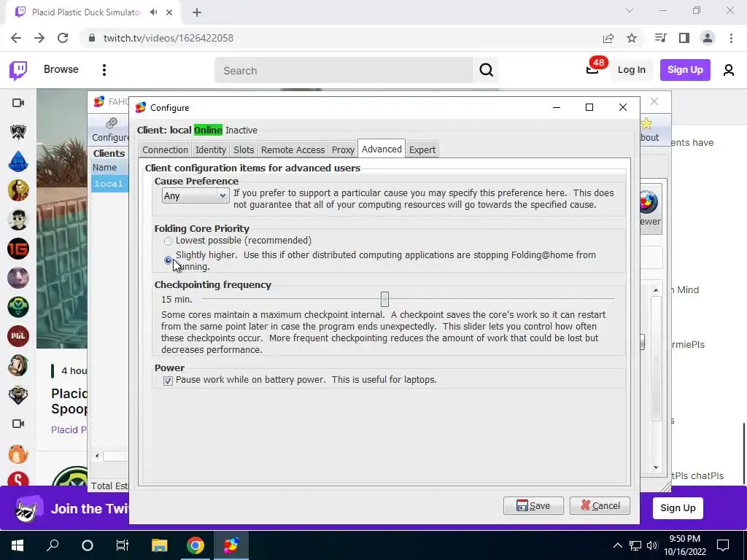This screenshot has width=747, height=560.
Task: Click the Cancel button
Action: [600, 506]
